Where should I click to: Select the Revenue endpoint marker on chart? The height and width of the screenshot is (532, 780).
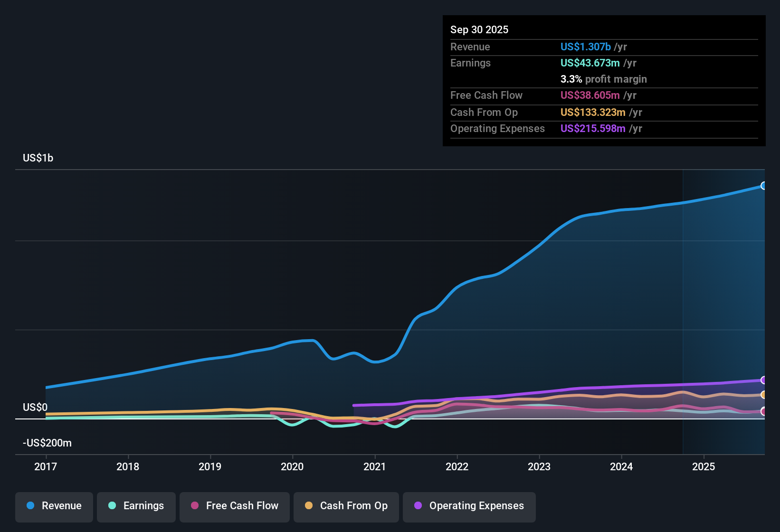764,186
